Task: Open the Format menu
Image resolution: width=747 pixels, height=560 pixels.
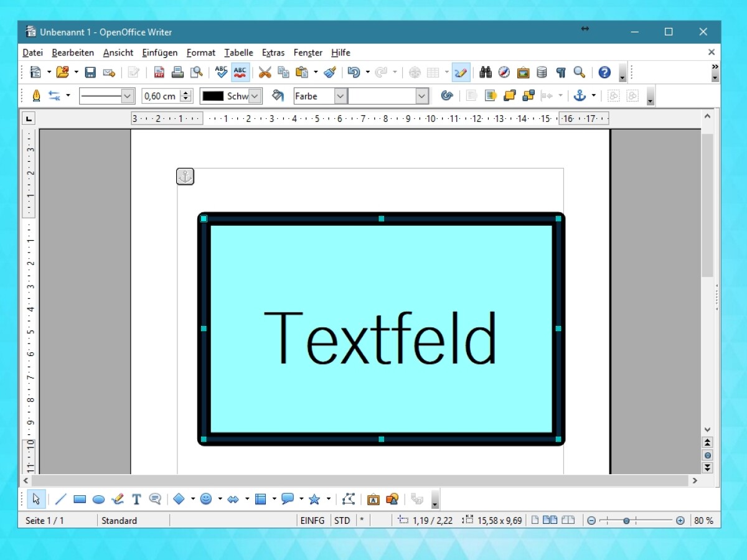Action: click(x=200, y=53)
